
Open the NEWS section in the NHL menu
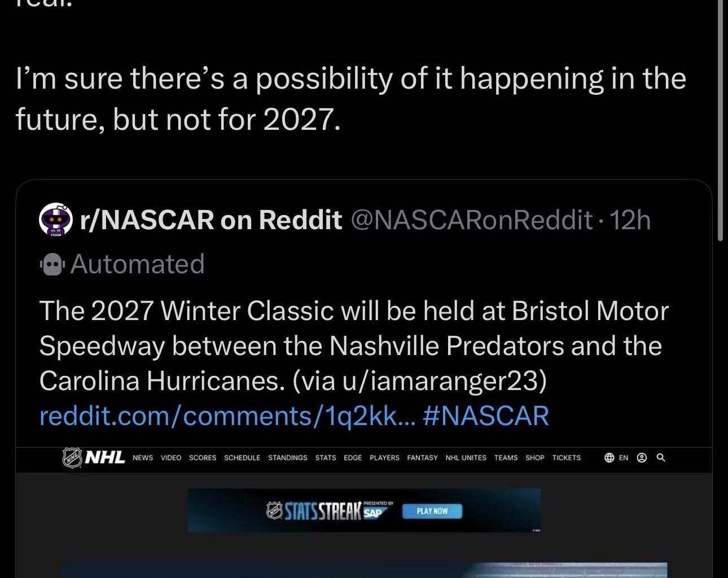tap(142, 458)
